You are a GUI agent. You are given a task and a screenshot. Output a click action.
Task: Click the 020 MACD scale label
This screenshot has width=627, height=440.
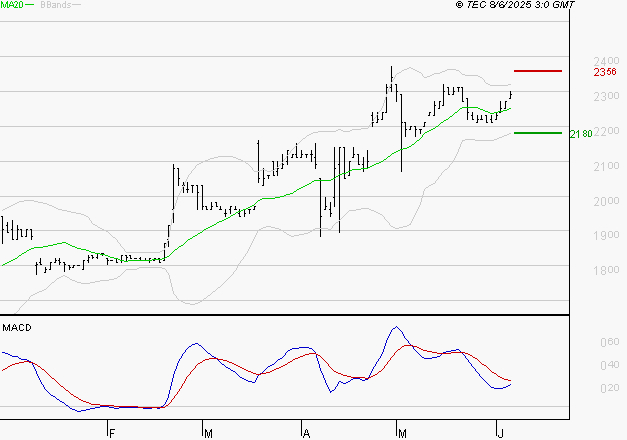point(607,388)
